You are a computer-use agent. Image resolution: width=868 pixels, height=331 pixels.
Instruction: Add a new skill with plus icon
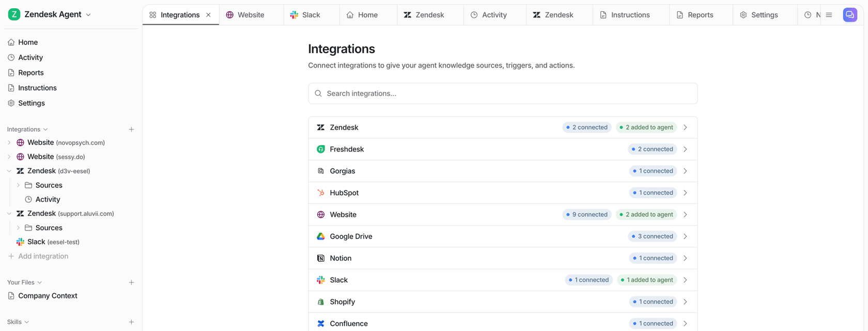131,322
